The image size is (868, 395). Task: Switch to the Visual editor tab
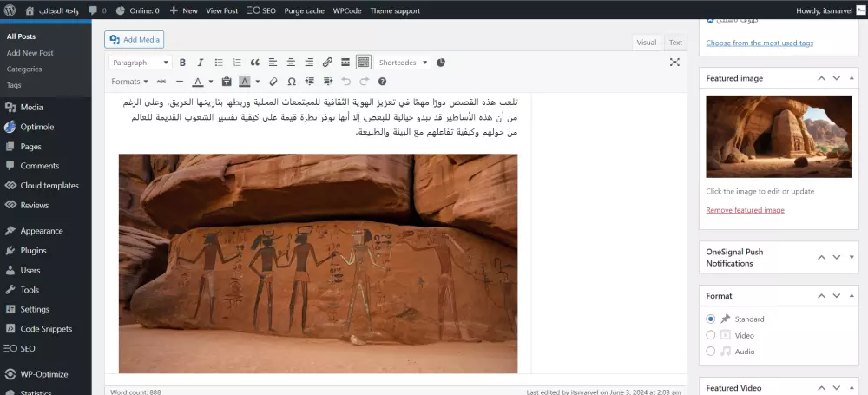(x=646, y=43)
